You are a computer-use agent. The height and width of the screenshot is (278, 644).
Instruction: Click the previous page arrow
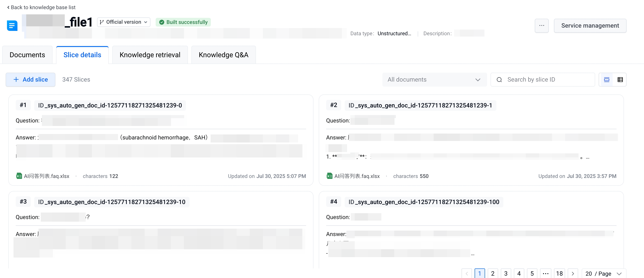(x=467, y=273)
